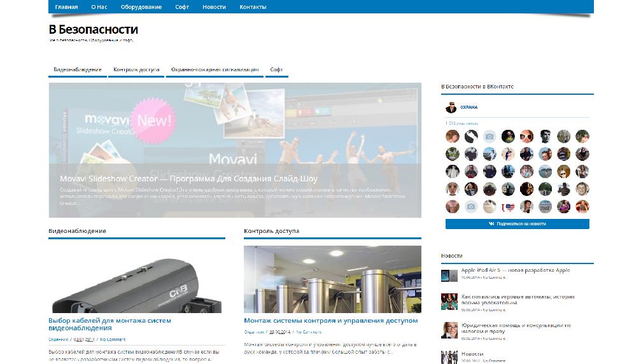This screenshot has width=641, height=364.
Task: Click the В Безопасности в ВКонтакте widget title
Action: pos(477,87)
